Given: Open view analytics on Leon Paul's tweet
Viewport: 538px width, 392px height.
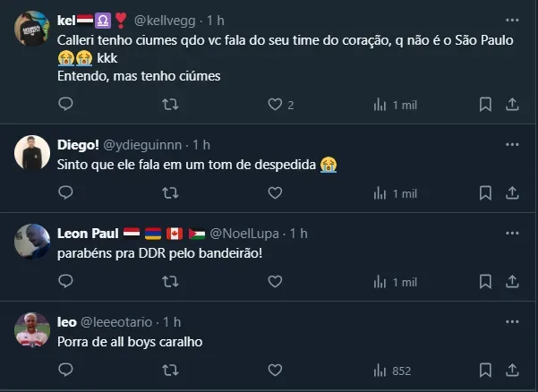Looking at the screenshot, I should (x=394, y=281).
